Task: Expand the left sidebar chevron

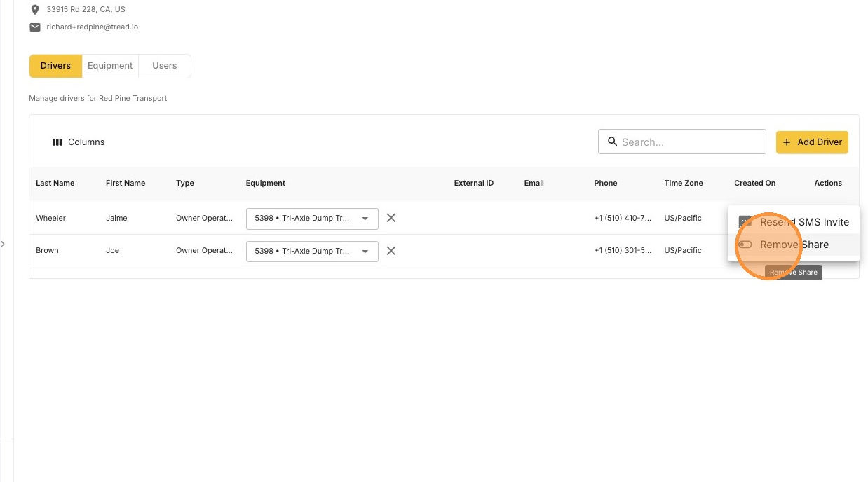Action: [x=3, y=244]
